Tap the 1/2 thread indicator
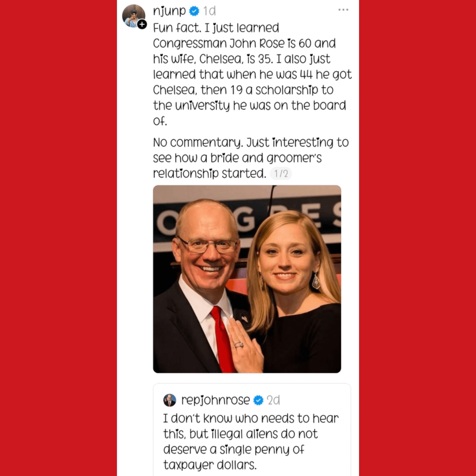Image resolution: width=476 pixels, height=476 pixels. click(281, 174)
